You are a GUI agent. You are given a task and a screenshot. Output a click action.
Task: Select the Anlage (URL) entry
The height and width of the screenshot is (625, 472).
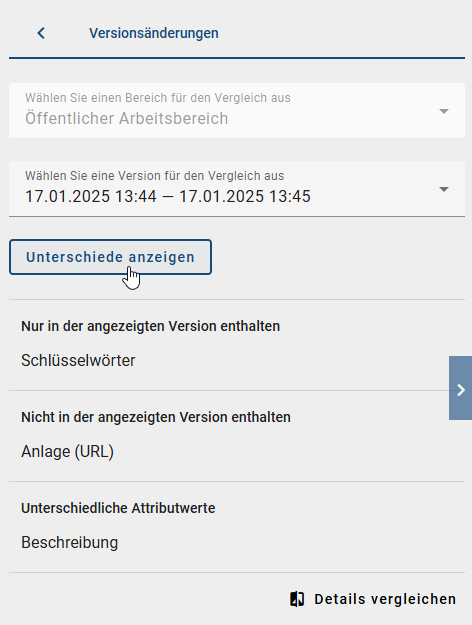[x=67, y=452]
